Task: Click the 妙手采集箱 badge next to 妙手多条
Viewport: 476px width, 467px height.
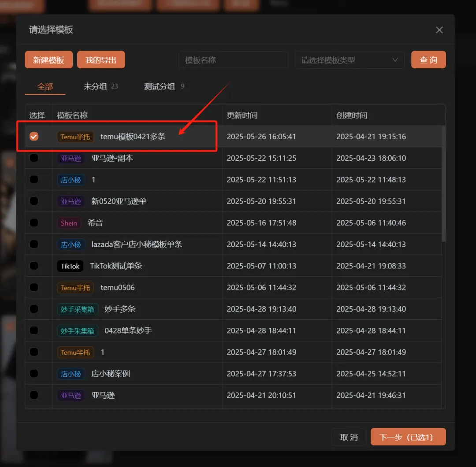Action: point(78,309)
